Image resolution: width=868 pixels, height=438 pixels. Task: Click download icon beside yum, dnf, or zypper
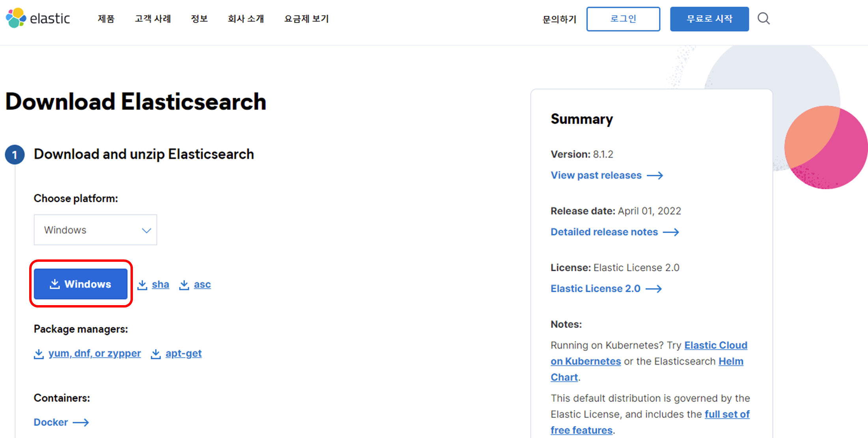39,354
